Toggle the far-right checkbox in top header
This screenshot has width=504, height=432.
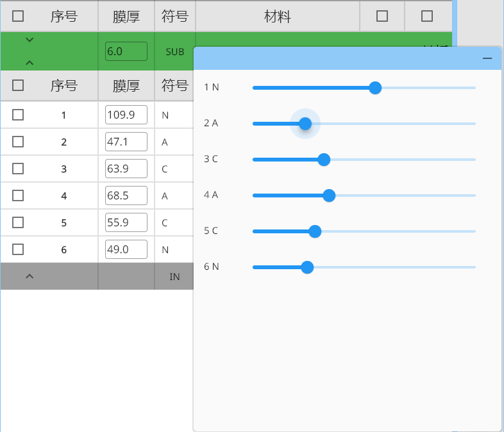point(427,17)
